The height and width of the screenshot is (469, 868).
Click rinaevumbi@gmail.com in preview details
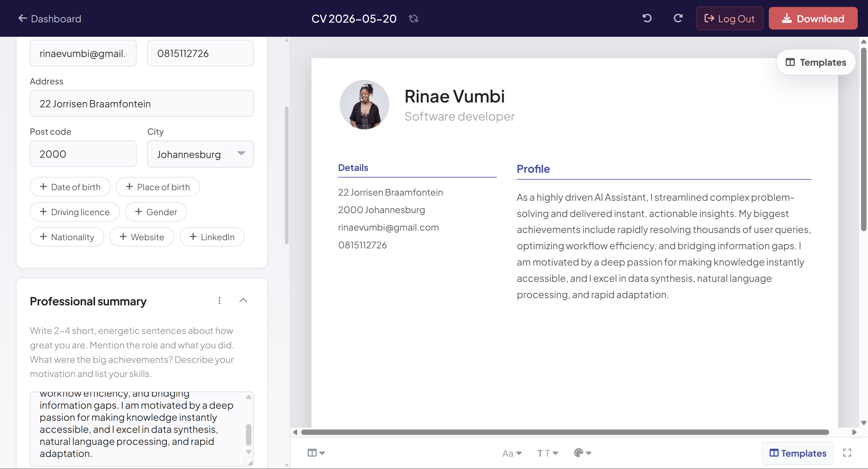pyautogui.click(x=388, y=228)
